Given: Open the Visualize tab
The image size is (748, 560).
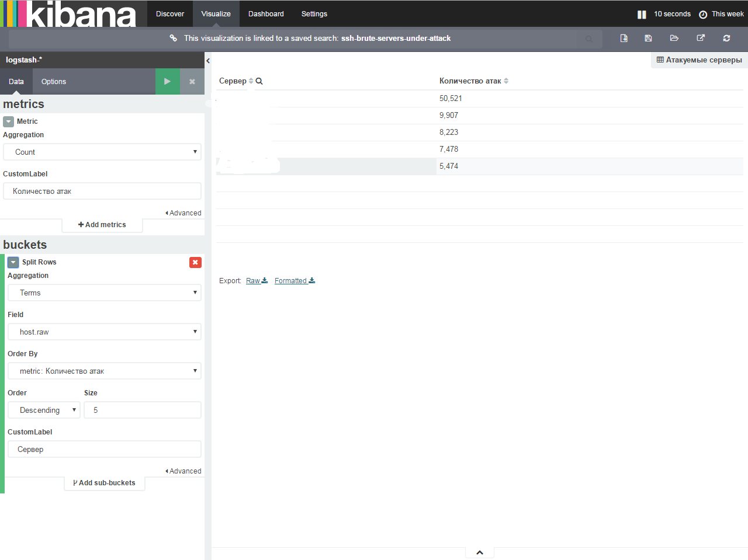Looking at the screenshot, I should [x=216, y=13].
